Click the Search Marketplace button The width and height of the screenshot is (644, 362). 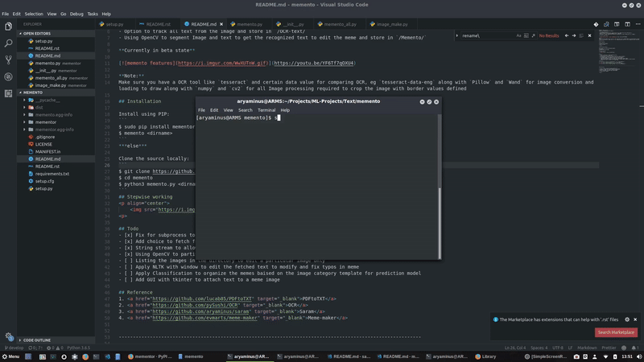(616, 332)
